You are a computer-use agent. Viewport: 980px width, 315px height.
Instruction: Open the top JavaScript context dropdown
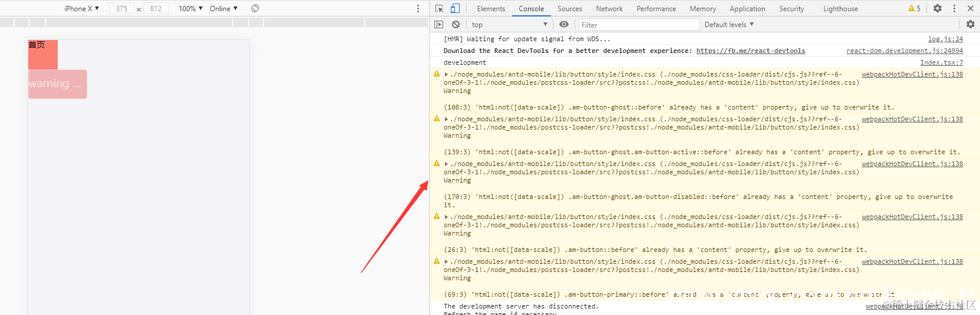[510, 25]
